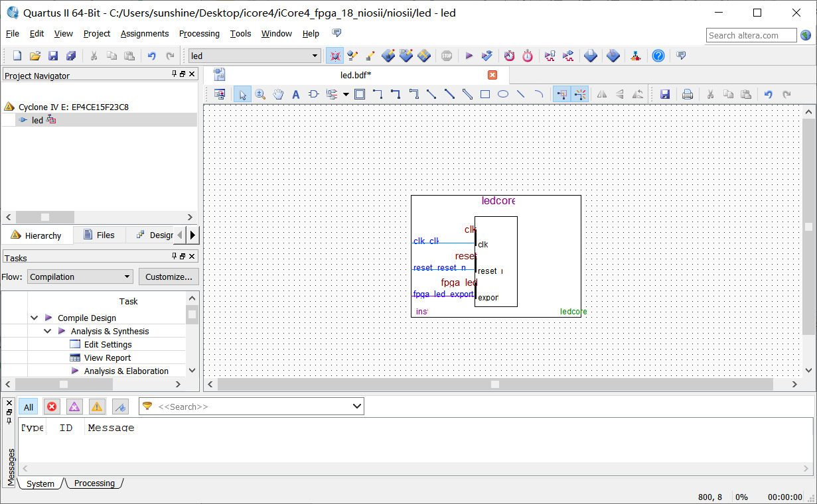Screen dimensions: 817x504
Task: Expand the Flow Compilation dropdown
Action: [x=127, y=277]
